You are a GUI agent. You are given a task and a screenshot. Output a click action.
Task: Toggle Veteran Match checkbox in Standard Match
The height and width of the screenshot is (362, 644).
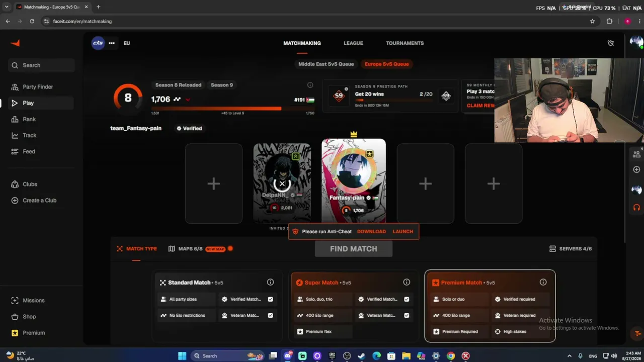[270, 316]
